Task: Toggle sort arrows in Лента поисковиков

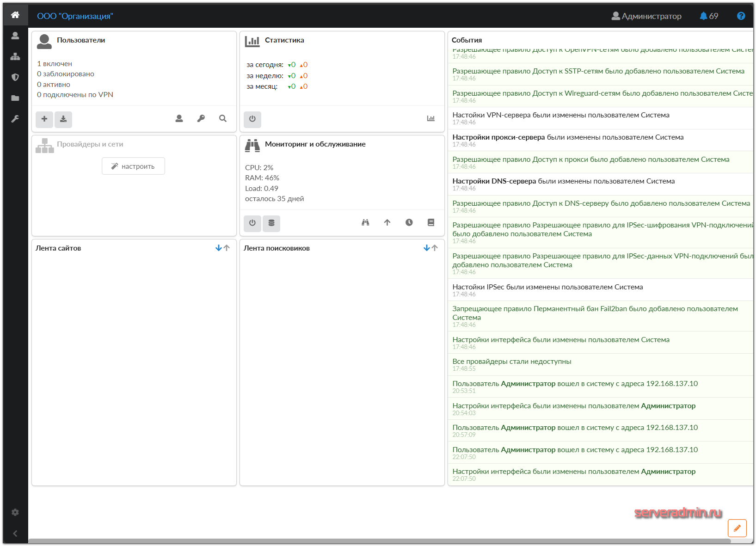Action: pos(430,248)
